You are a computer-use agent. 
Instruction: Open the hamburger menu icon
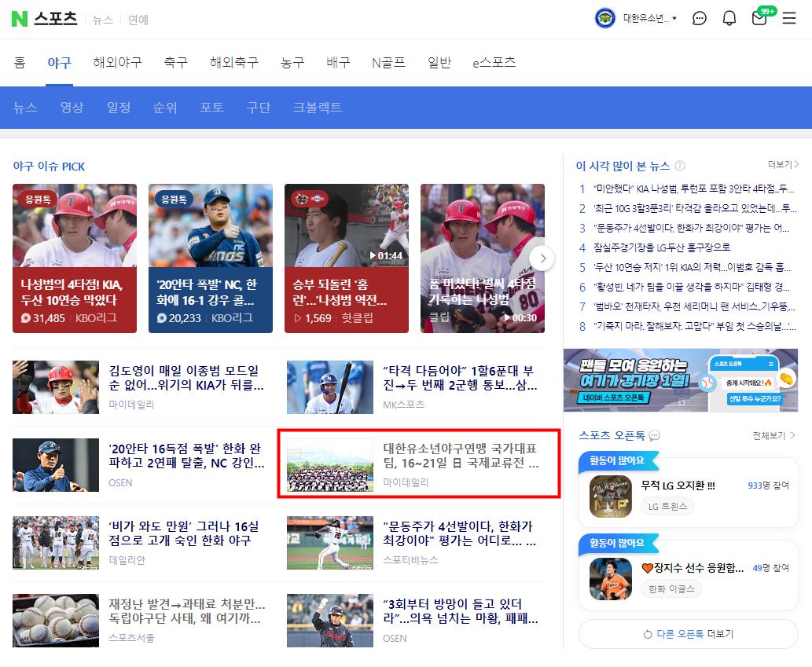pos(788,19)
